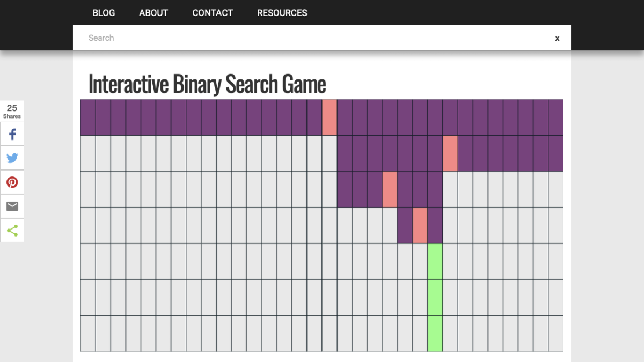This screenshot has height=362, width=644.
Task: Click the salmon cell in the third row
Action: coord(390,189)
